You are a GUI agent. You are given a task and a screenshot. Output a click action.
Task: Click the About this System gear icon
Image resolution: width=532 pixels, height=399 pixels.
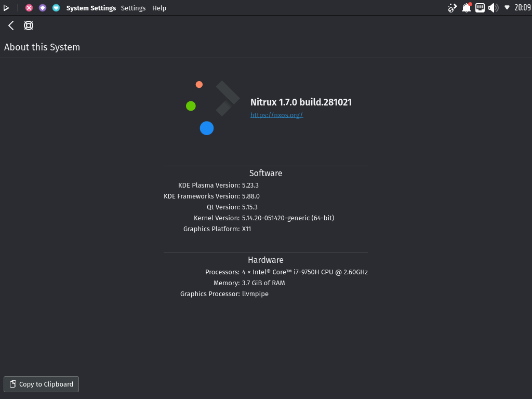(x=29, y=25)
